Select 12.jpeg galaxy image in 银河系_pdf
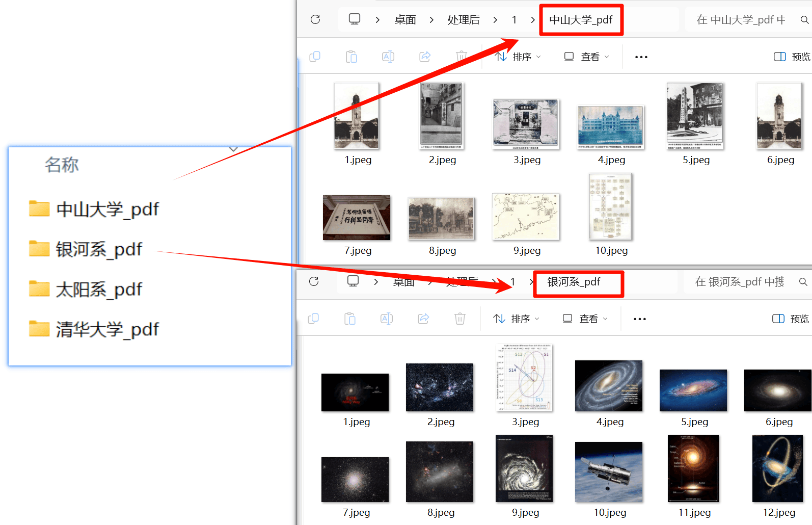 (x=778, y=468)
